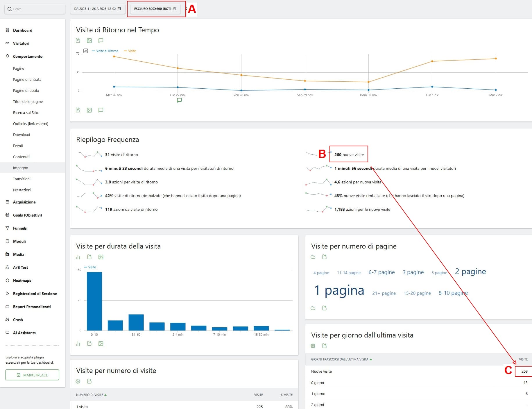Click bar chart icon under Visite per durata title
The height and width of the screenshot is (409, 532).
(78, 257)
